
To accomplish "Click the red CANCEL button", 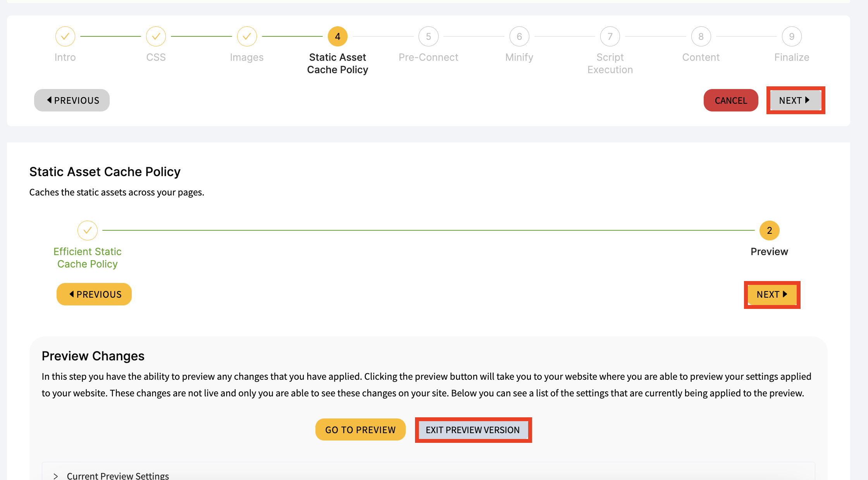I will point(731,100).
